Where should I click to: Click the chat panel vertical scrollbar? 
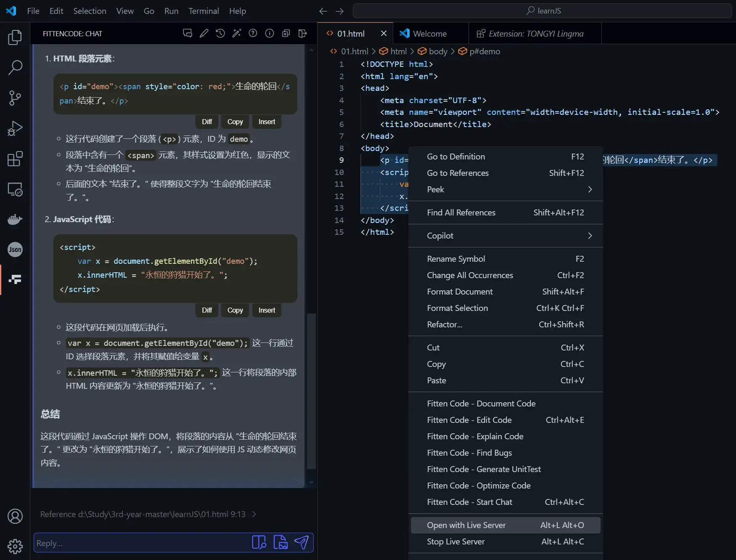pyautogui.click(x=311, y=391)
